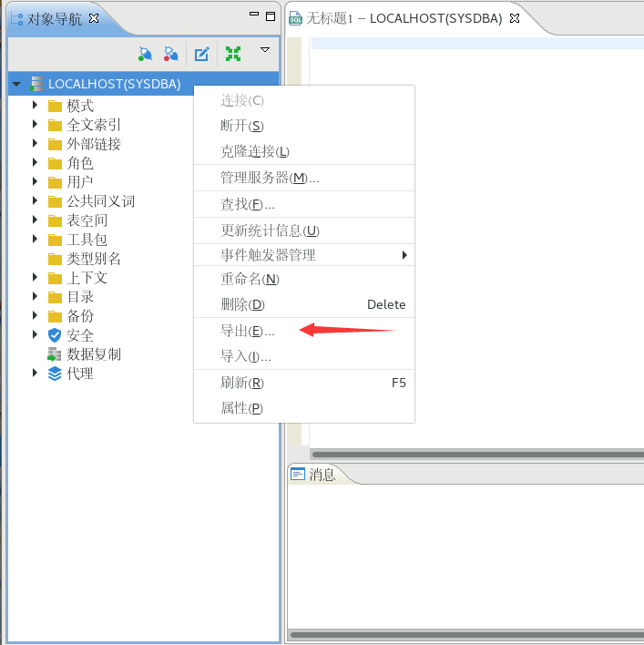The height and width of the screenshot is (645, 644).
Task: Click the 用户 folder icon
Action: [x=55, y=182]
